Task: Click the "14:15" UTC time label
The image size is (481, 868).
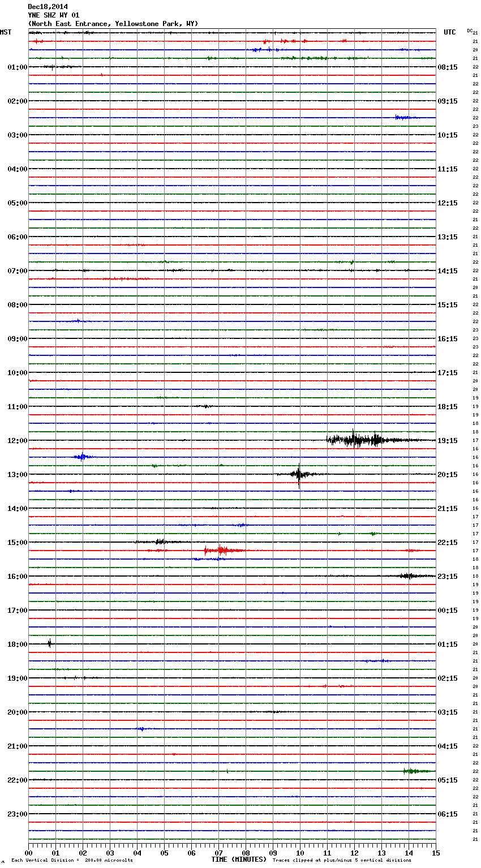Action: pos(448,271)
